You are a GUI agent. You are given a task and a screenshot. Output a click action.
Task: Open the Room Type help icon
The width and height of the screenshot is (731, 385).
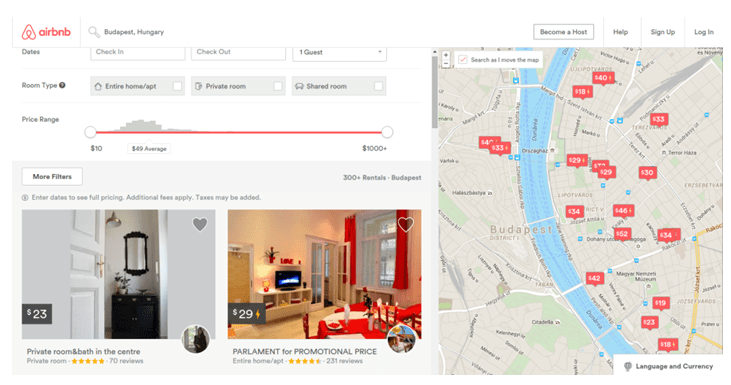click(x=62, y=85)
